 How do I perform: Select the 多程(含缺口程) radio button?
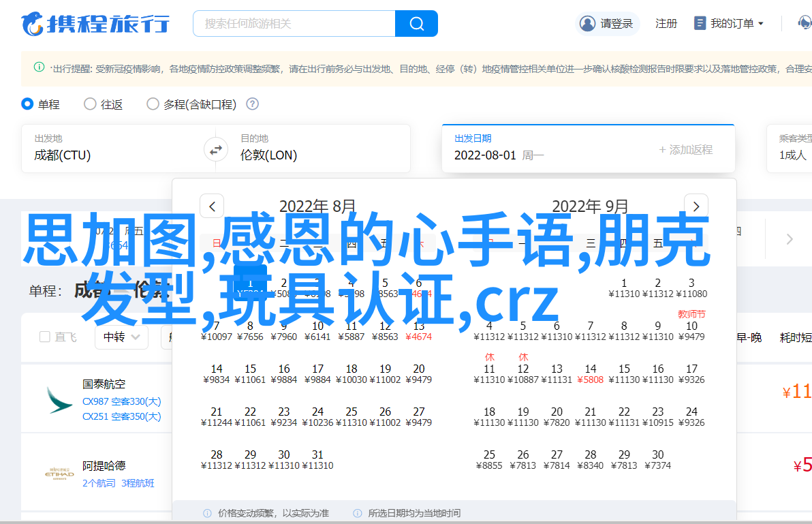tap(153, 104)
